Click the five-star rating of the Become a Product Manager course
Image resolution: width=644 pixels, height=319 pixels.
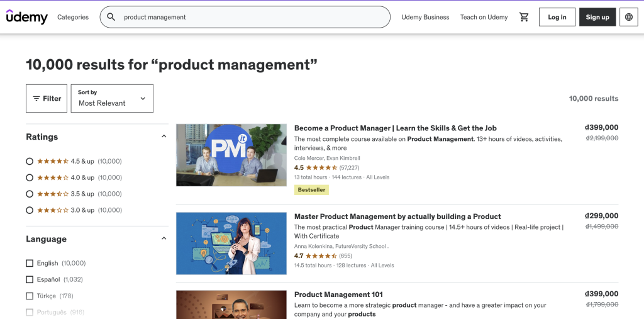[321, 168]
